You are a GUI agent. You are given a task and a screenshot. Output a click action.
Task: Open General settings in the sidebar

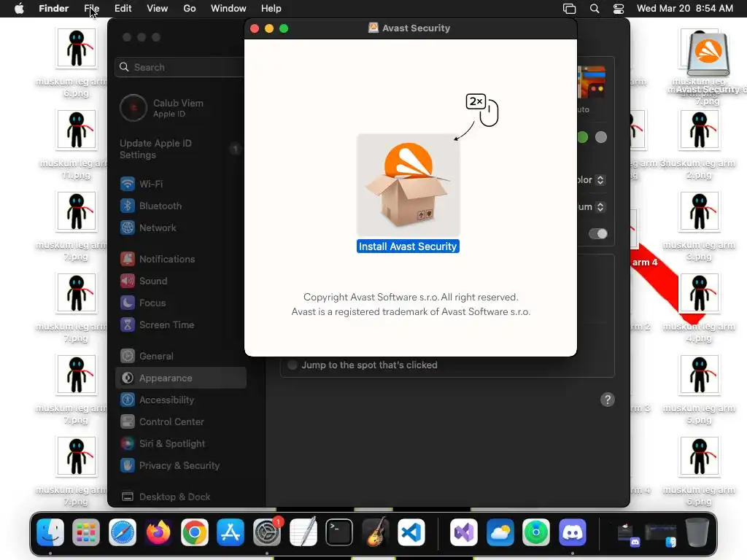pos(181,356)
